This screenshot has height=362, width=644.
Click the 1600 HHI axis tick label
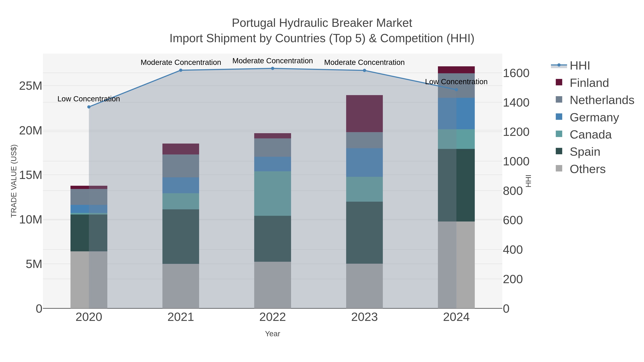tap(516, 73)
